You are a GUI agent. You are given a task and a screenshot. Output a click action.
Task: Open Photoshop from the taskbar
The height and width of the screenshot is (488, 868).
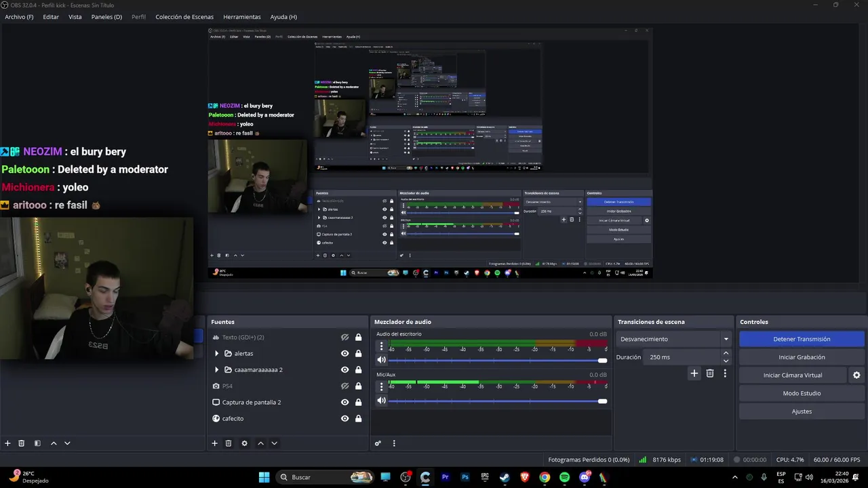click(x=465, y=477)
